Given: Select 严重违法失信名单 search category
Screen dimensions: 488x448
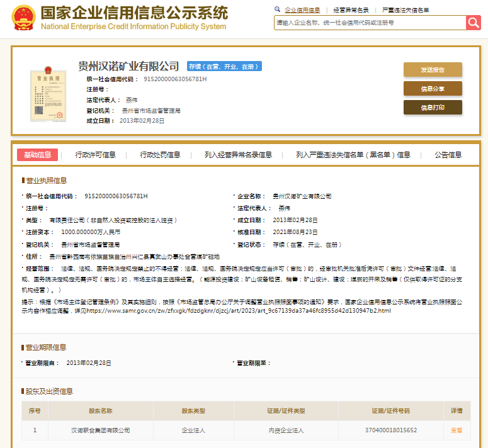Looking at the screenshot, I should point(406,10).
